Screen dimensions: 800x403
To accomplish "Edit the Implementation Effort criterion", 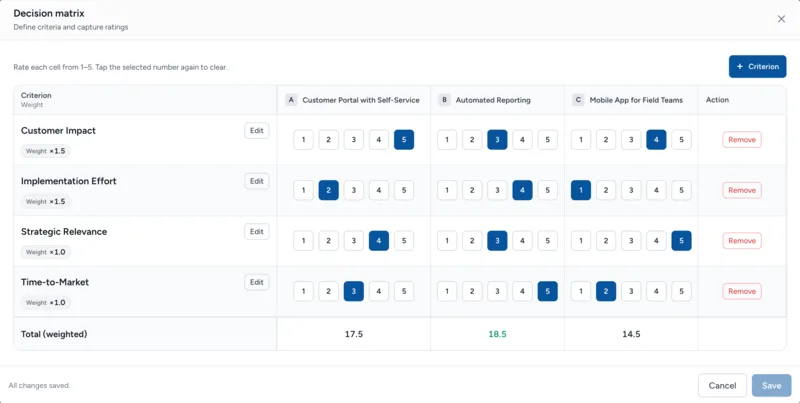I will coord(256,181).
